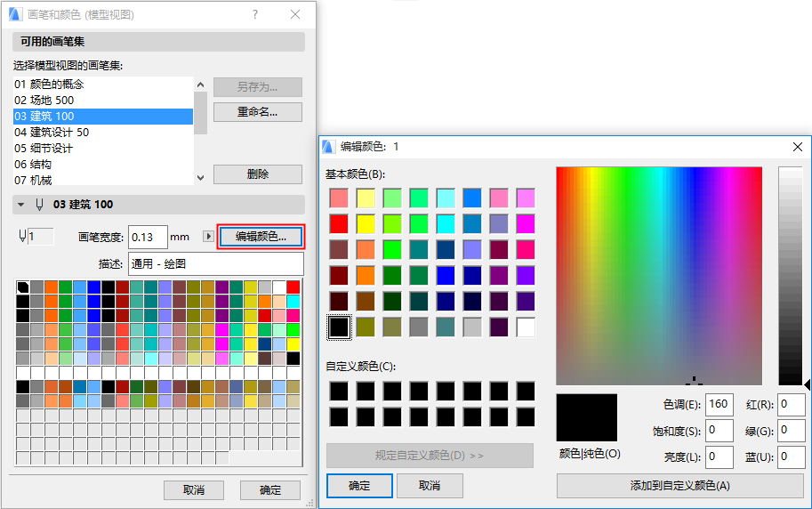Click the arrow button beside pen width
The image size is (812, 509).
coord(209,237)
